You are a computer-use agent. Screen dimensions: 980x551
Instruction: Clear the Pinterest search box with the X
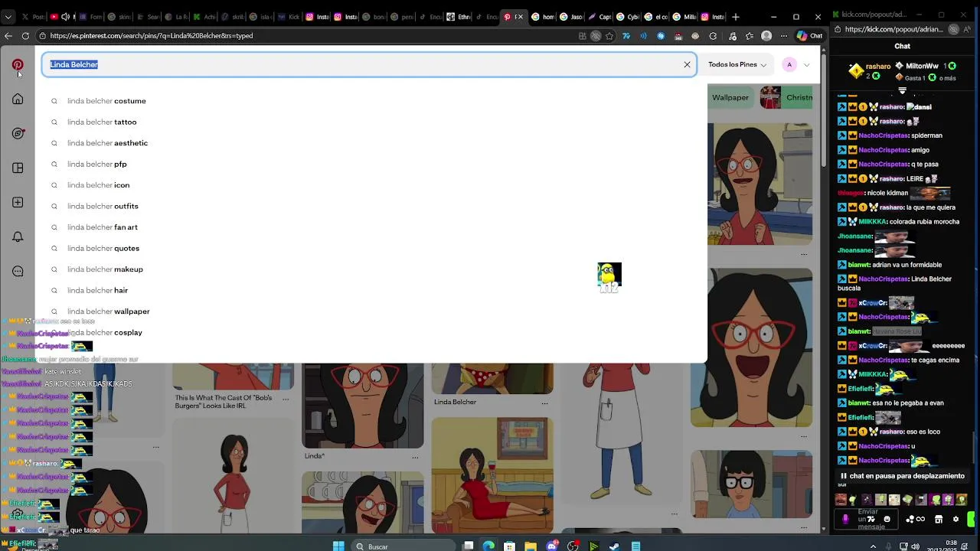point(687,65)
